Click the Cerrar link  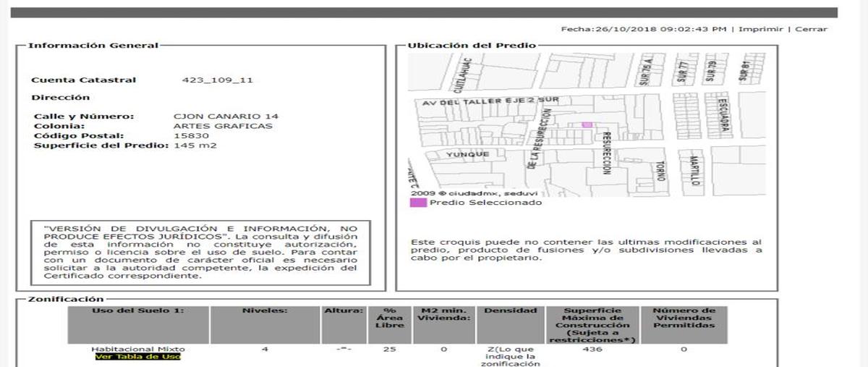[811, 29]
